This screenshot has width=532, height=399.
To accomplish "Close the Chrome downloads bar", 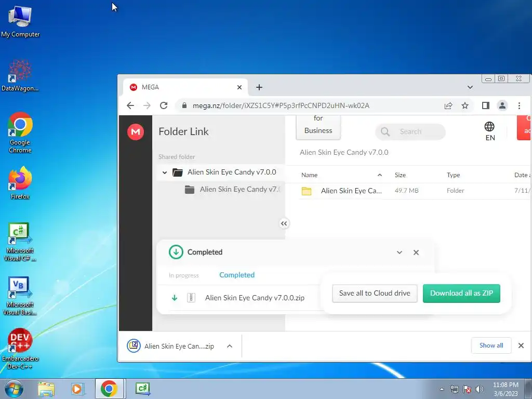I will click(x=521, y=345).
